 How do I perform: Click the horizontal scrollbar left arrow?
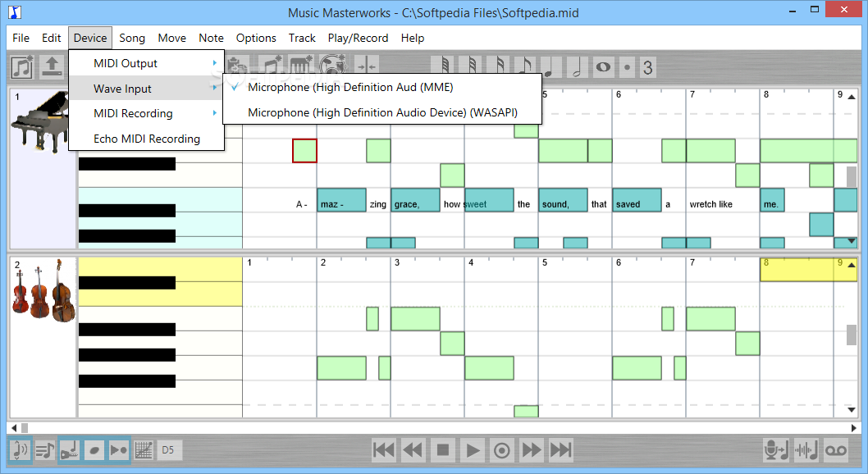click(x=14, y=427)
